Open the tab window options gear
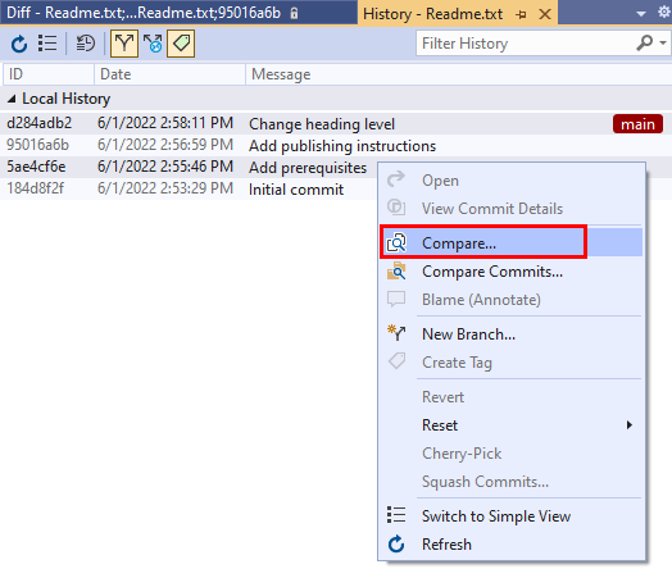Screen dimensions: 672x569 663,14
